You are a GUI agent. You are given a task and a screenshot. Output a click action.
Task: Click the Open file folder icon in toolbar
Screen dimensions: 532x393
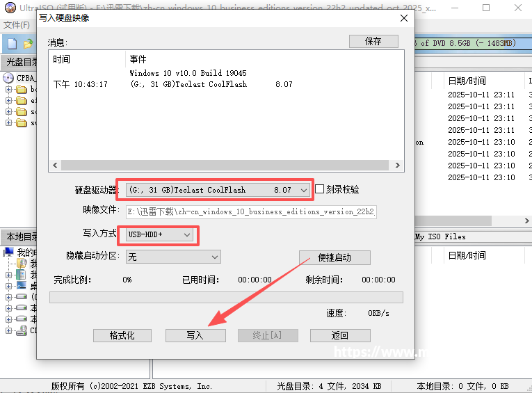pyautogui.click(x=28, y=44)
